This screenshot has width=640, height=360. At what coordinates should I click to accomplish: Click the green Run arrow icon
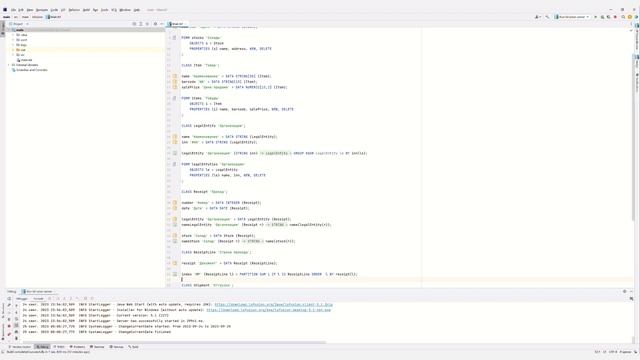[596, 17]
